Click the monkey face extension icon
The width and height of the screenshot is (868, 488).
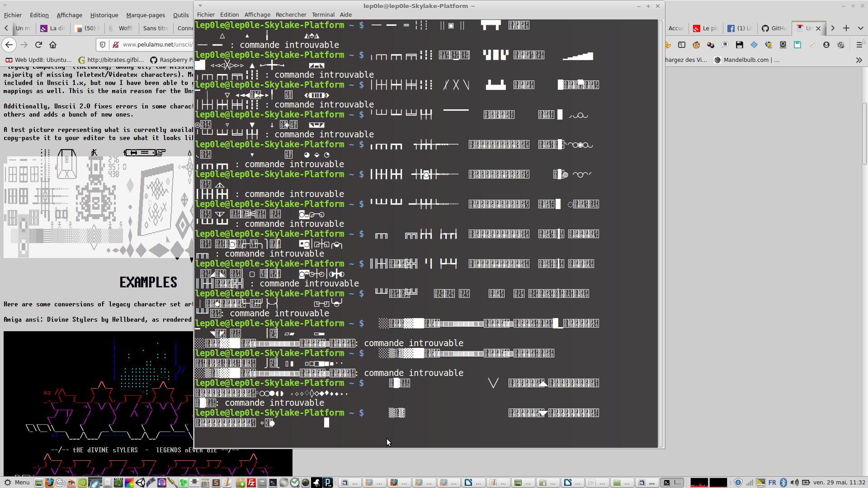(x=696, y=45)
